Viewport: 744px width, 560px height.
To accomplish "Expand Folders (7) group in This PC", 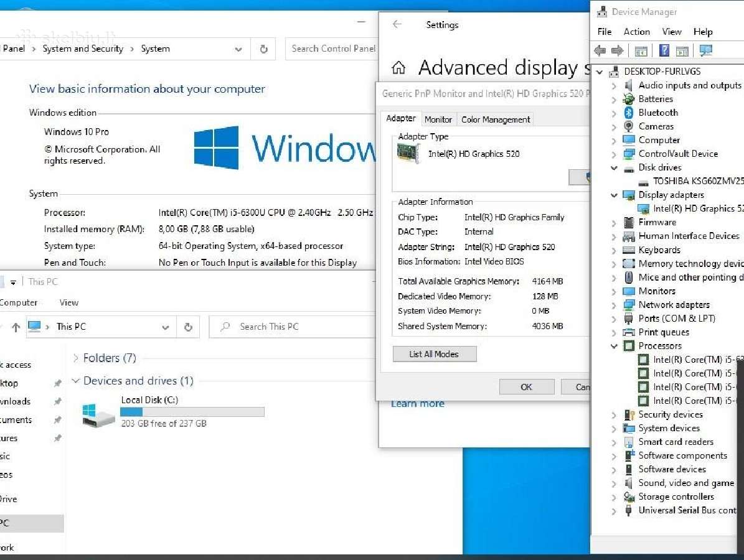I will tap(76, 358).
